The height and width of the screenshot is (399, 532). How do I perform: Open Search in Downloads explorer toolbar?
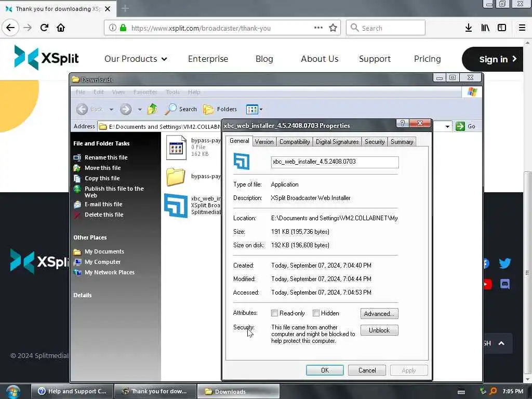tap(181, 109)
